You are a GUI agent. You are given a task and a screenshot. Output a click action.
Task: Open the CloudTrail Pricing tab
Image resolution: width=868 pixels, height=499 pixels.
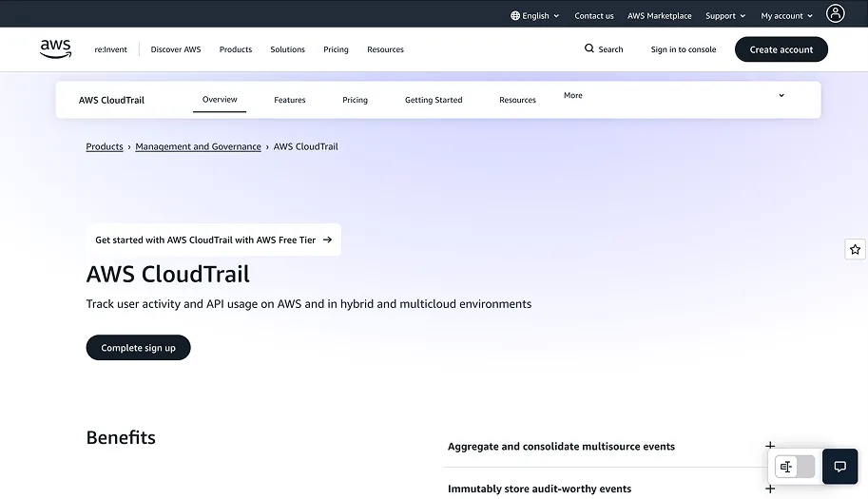[x=355, y=100]
